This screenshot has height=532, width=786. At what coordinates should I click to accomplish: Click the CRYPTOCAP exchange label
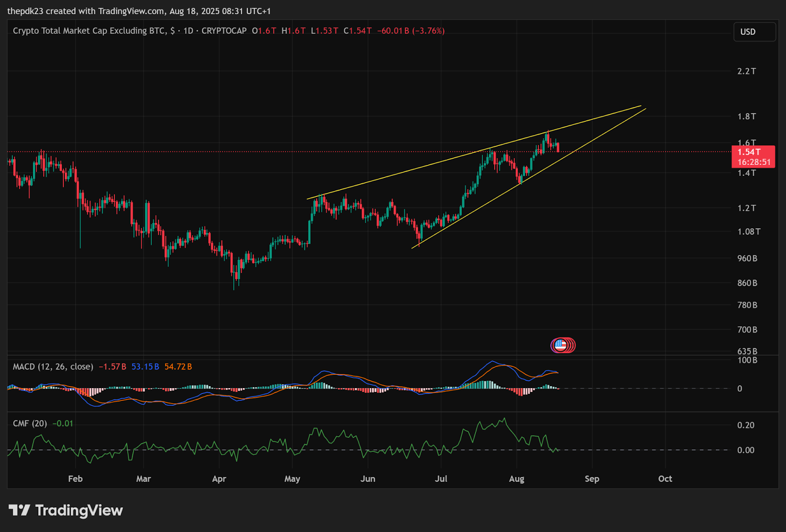(224, 30)
